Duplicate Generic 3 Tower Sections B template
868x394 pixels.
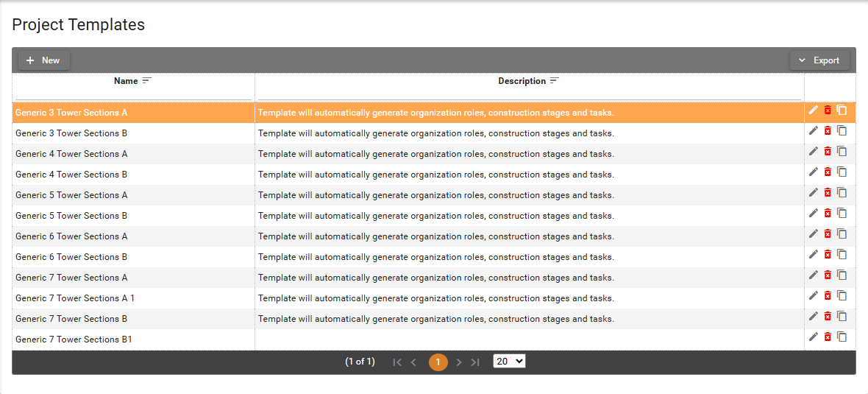point(842,131)
